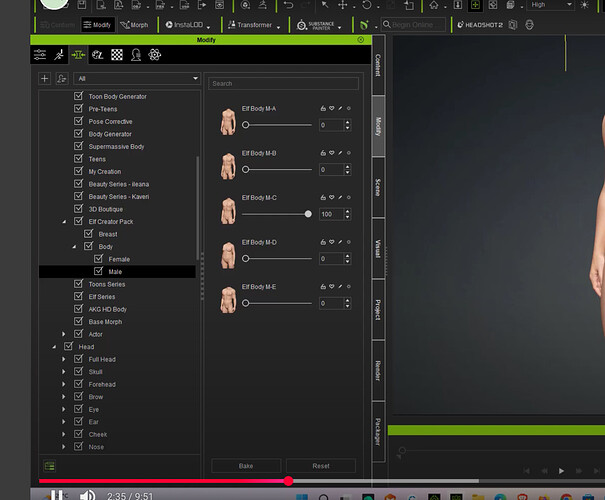
Task: Click the Morph toolbar button
Action: (134, 25)
